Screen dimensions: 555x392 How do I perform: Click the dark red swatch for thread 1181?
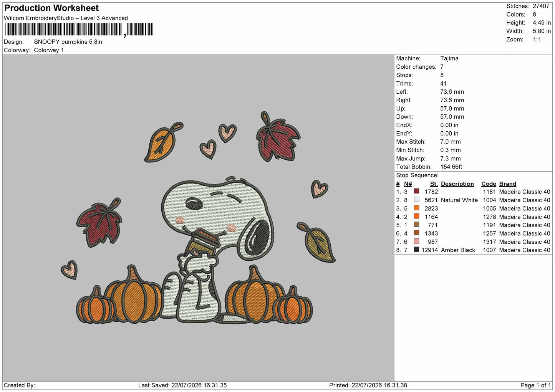(416, 191)
